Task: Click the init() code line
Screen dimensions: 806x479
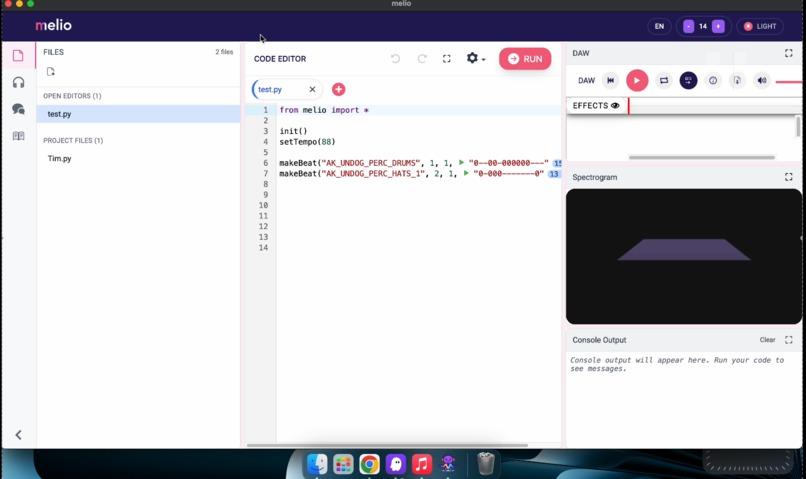Action: pyautogui.click(x=293, y=131)
